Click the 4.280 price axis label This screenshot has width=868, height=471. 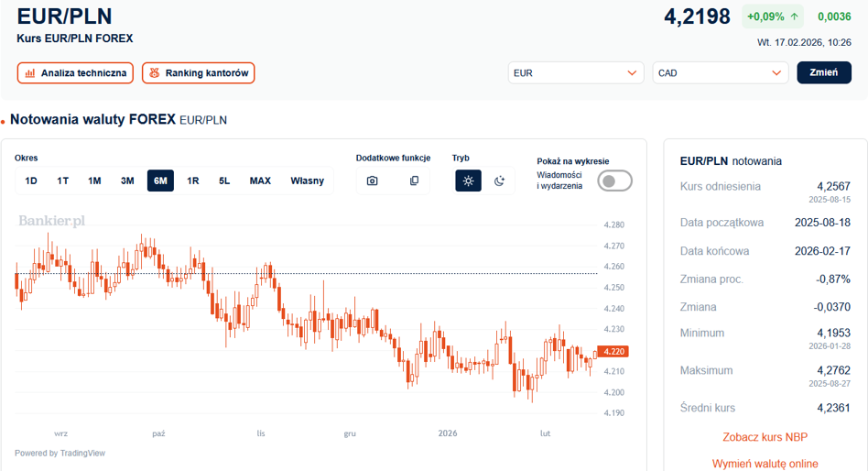(x=613, y=225)
